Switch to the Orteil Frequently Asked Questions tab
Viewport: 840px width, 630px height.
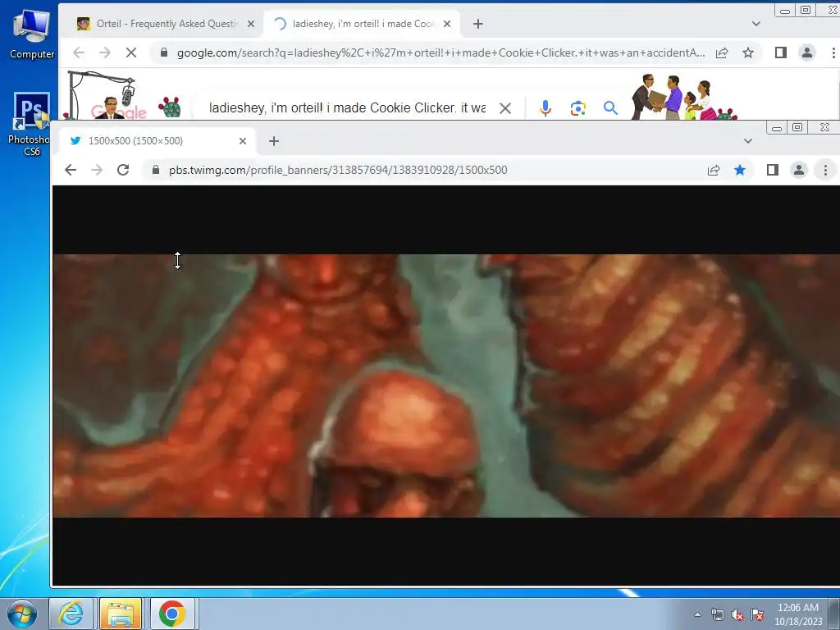tap(166, 24)
